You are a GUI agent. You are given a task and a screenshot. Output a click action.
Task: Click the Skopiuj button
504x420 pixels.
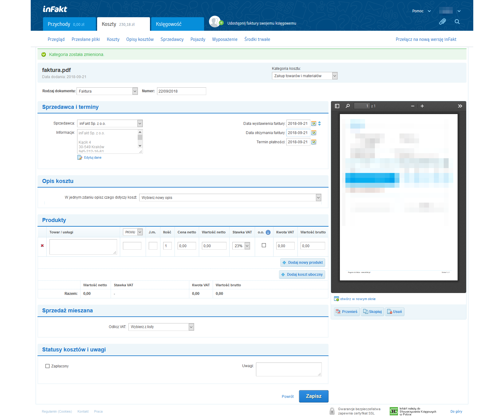pyautogui.click(x=372, y=312)
